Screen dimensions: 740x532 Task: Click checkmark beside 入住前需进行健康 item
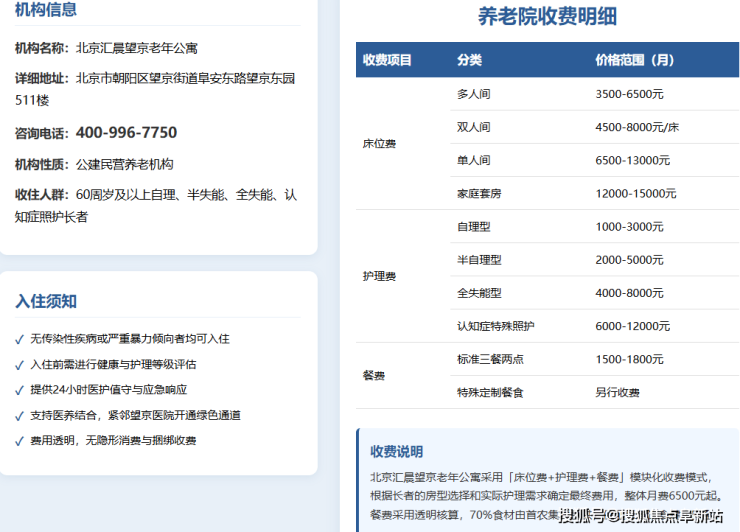(x=19, y=365)
